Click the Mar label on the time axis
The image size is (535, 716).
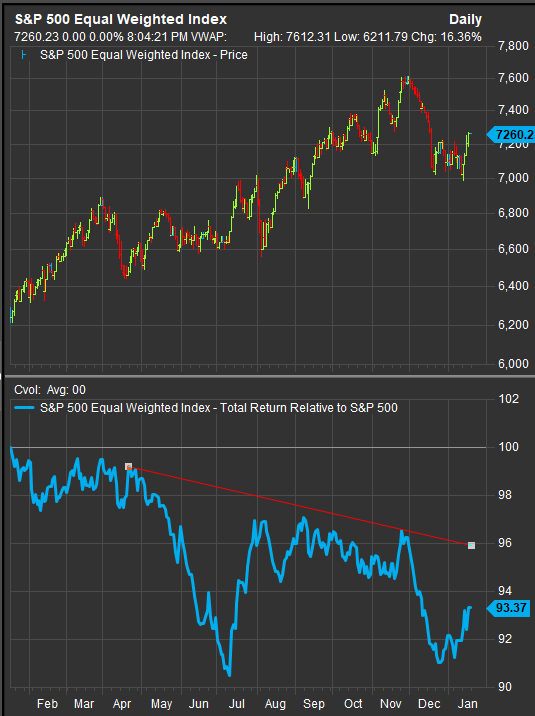[84, 704]
